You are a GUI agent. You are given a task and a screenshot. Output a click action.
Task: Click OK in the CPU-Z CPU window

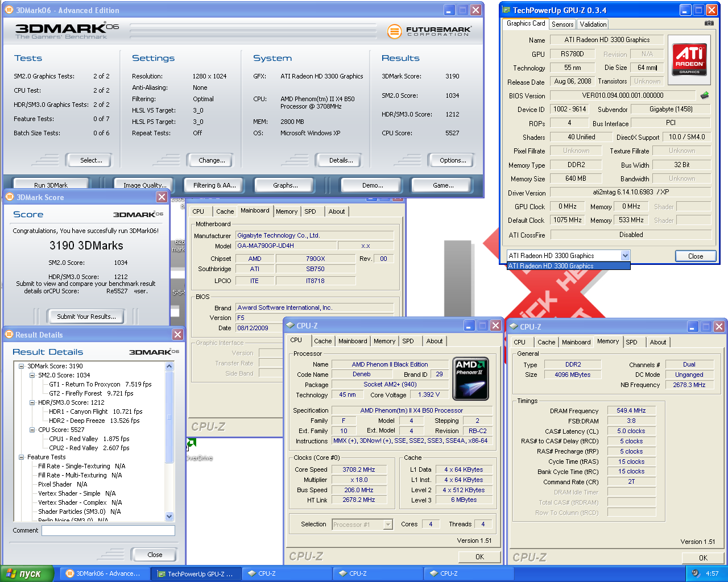tap(479, 556)
